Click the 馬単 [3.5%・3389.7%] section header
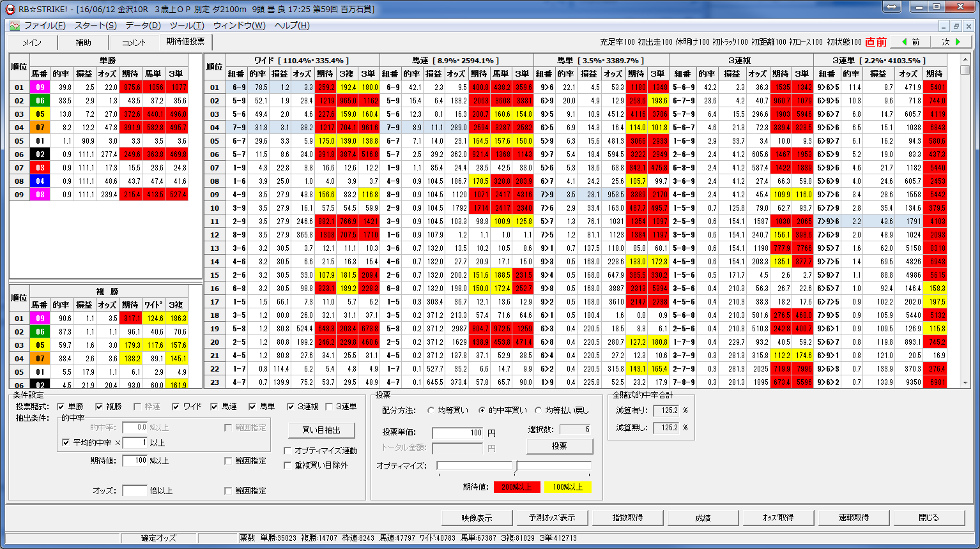 click(x=601, y=61)
